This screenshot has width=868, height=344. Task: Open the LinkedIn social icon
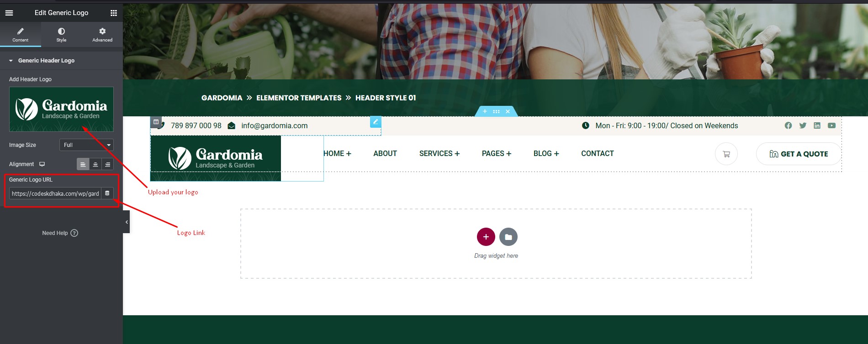[817, 125]
